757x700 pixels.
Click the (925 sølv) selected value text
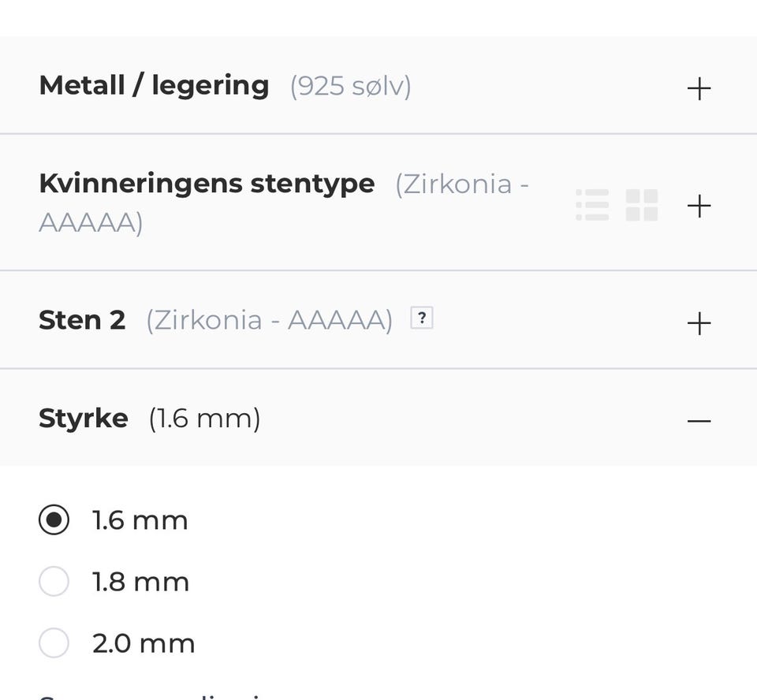pos(350,86)
